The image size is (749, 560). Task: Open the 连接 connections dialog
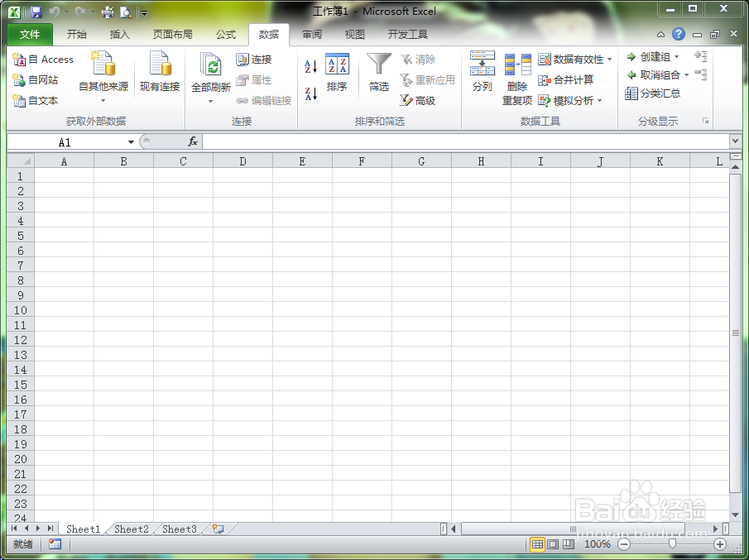click(x=254, y=60)
